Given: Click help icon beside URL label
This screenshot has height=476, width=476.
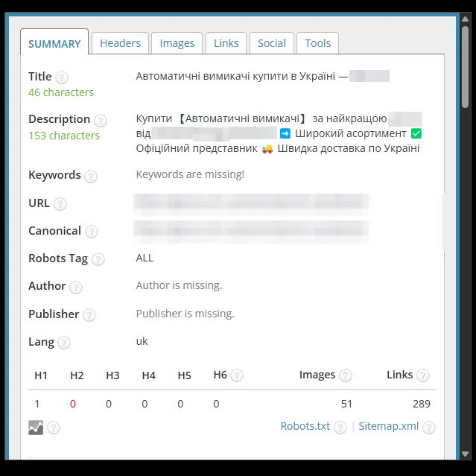Looking at the screenshot, I should pyautogui.click(x=60, y=204).
